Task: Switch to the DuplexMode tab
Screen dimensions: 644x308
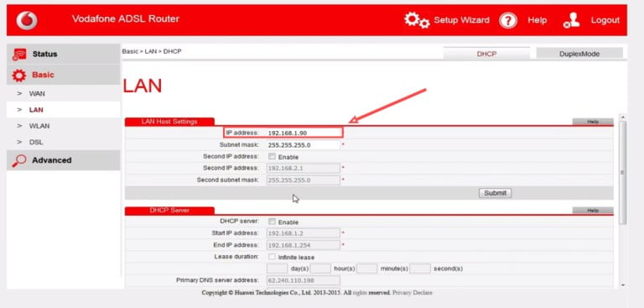Action: pyautogui.click(x=579, y=54)
